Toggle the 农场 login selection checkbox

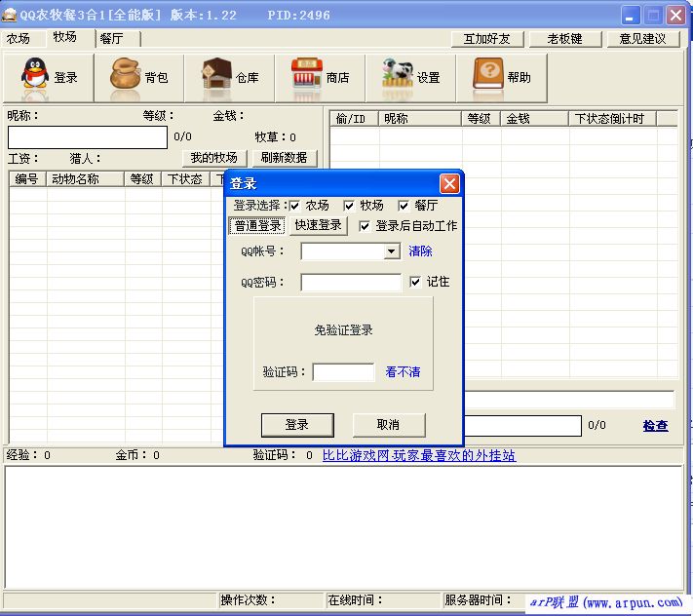point(294,206)
